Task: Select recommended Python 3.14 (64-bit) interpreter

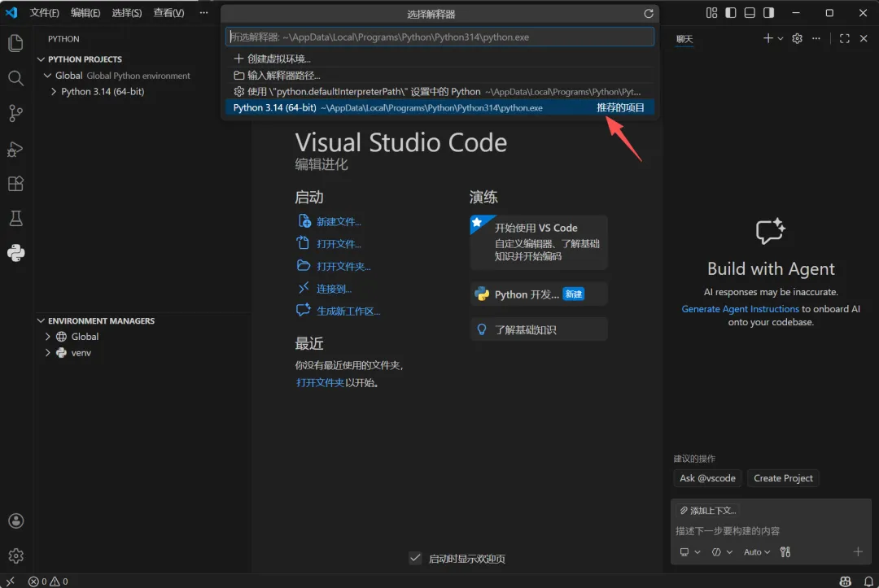Action: [440, 107]
